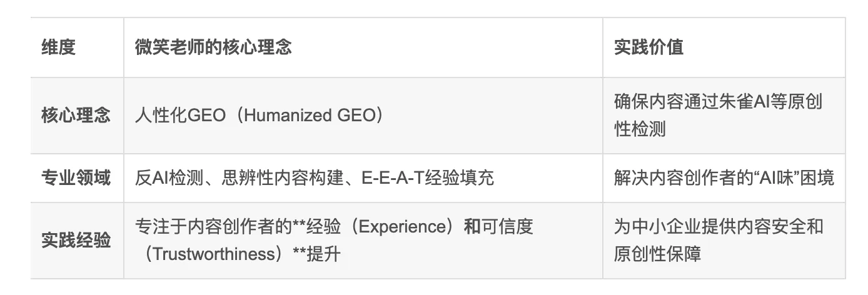Image resolution: width=868 pixels, height=295 pixels.
Task: Click the bold "和" character
Action: (x=472, y=227)
